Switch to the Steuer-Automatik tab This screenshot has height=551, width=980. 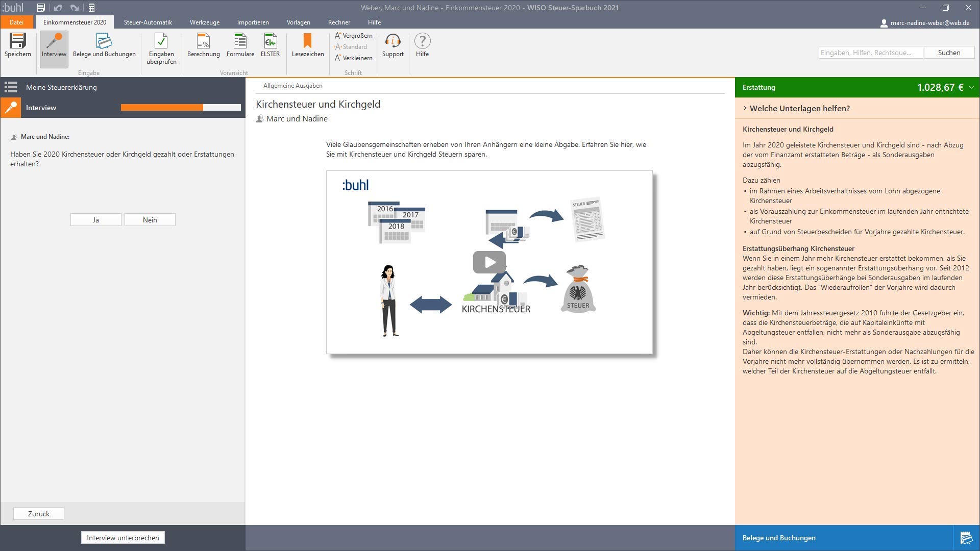pyautogui.click(x=148, y=22)
